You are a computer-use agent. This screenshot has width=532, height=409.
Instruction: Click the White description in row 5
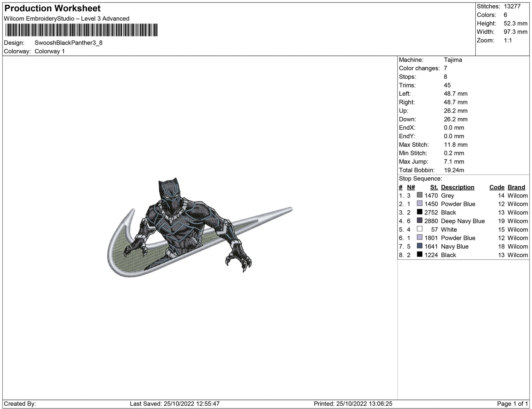pyautogui.click(x=449, y=229)
